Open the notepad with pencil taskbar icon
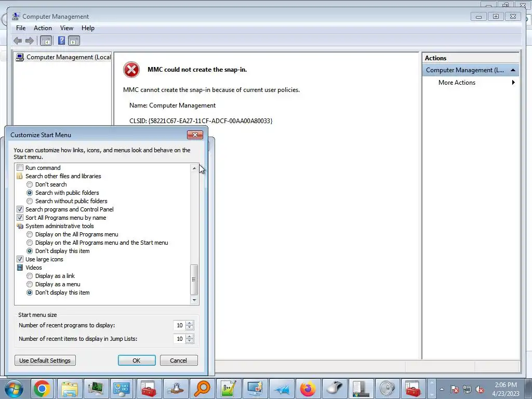 229,389
